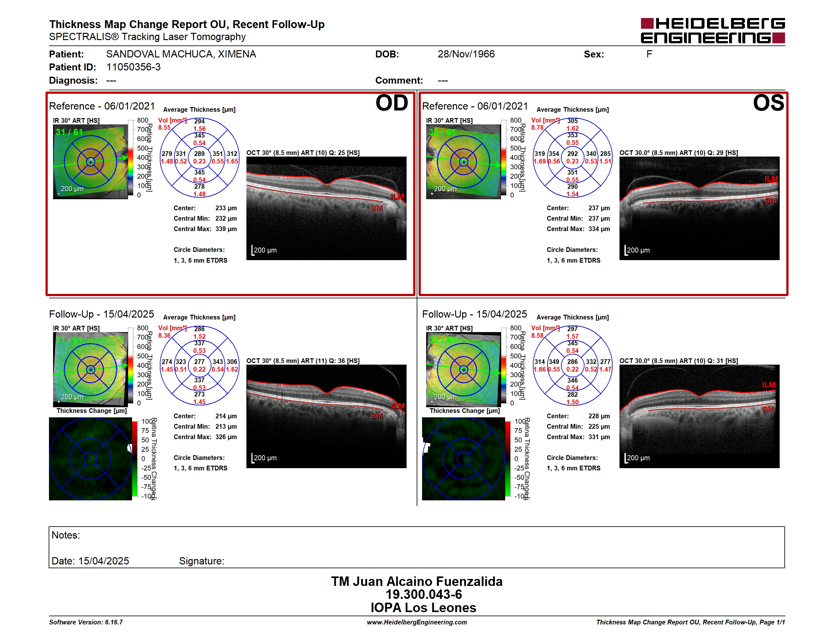834x644 pixels.
Task: Click the OS reference retina thickness color scale
Action: click(x=504, y=158)
